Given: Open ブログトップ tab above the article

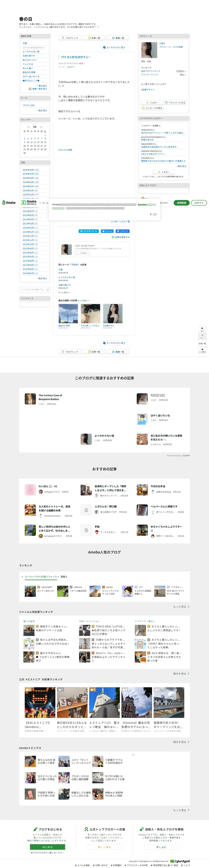Looking at the screenshot, I should click(70, 38).
